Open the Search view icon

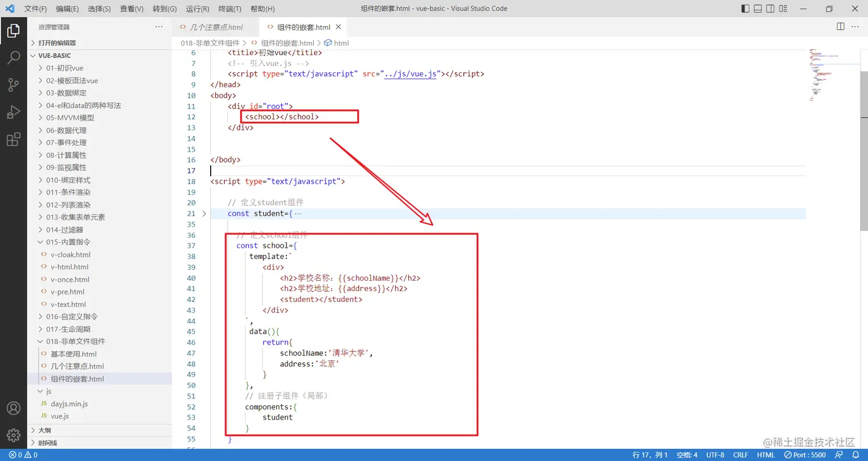[13, 58]
